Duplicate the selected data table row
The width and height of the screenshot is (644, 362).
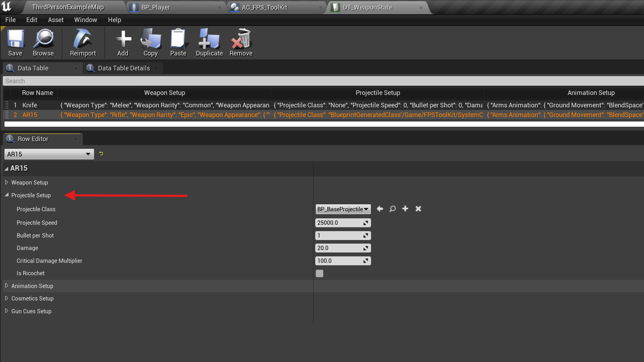click(209, 43)
